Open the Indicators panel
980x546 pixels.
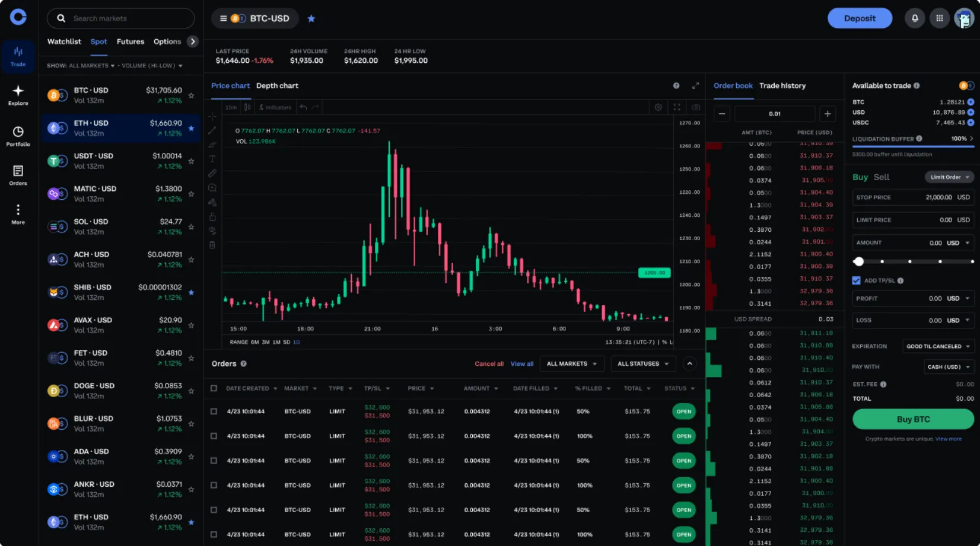pyautogui.click(x=275, y=107)
